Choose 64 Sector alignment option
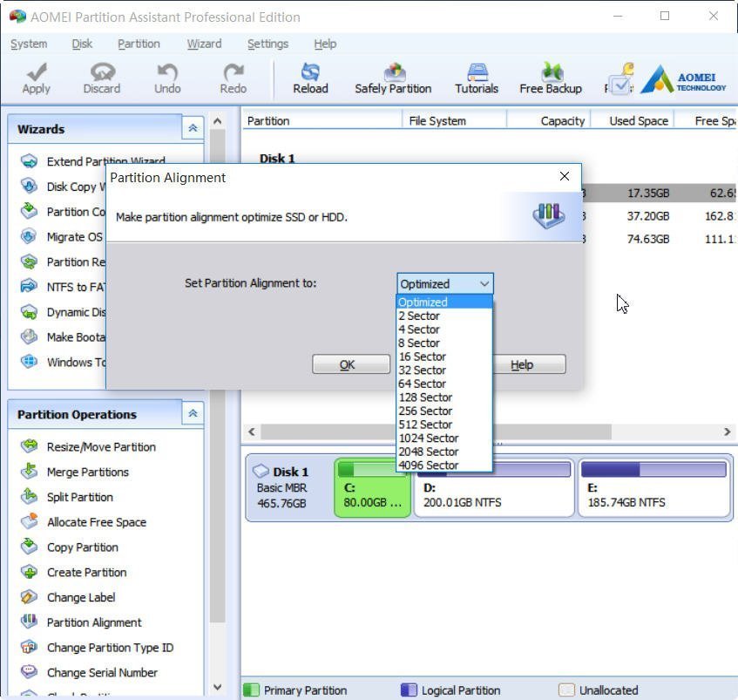738x700 pixels. (444, 384)
